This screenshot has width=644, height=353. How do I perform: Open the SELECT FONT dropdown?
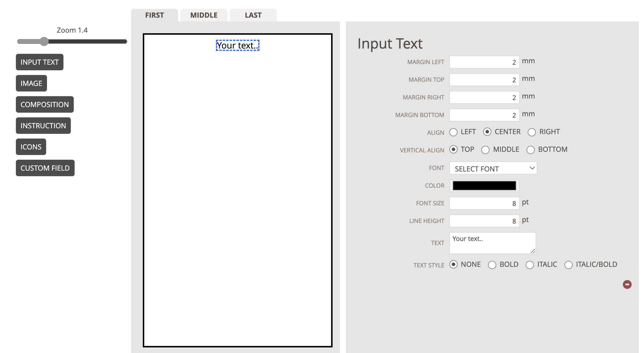493,168
